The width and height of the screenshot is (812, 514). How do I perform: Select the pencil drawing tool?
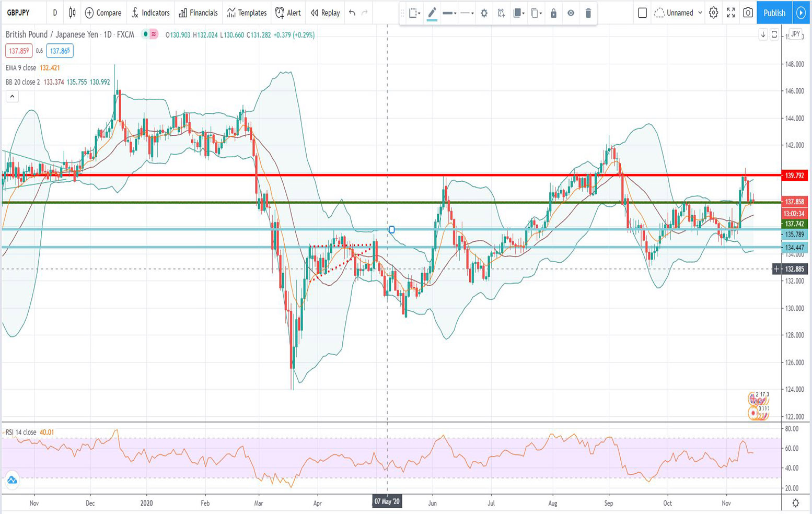click(432, 13)
